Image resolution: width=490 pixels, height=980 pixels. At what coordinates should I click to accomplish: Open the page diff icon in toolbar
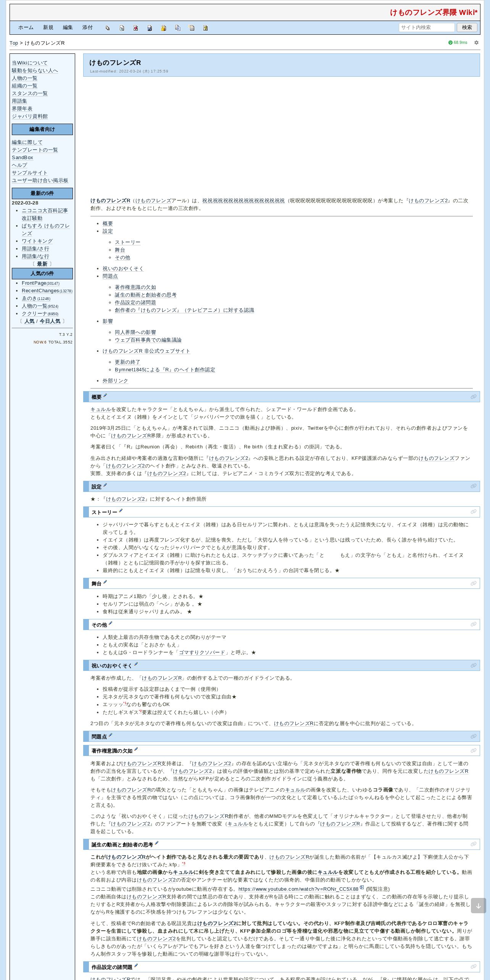108,28
